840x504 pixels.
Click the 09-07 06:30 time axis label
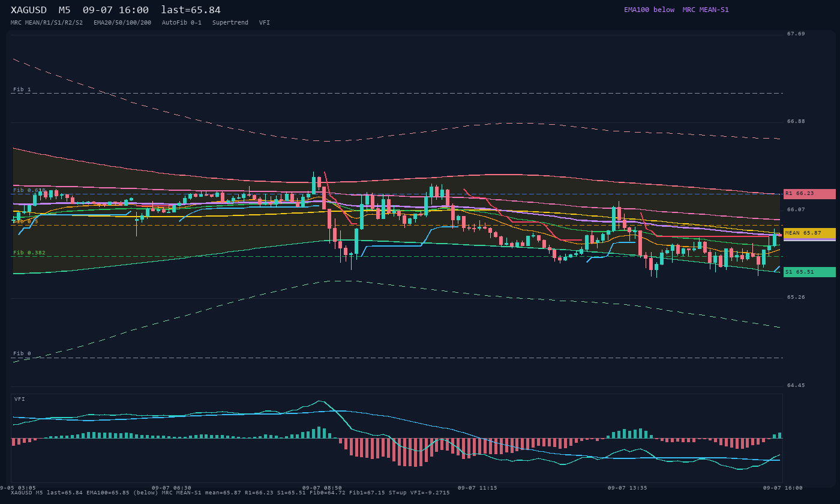(x=172, y=488)
